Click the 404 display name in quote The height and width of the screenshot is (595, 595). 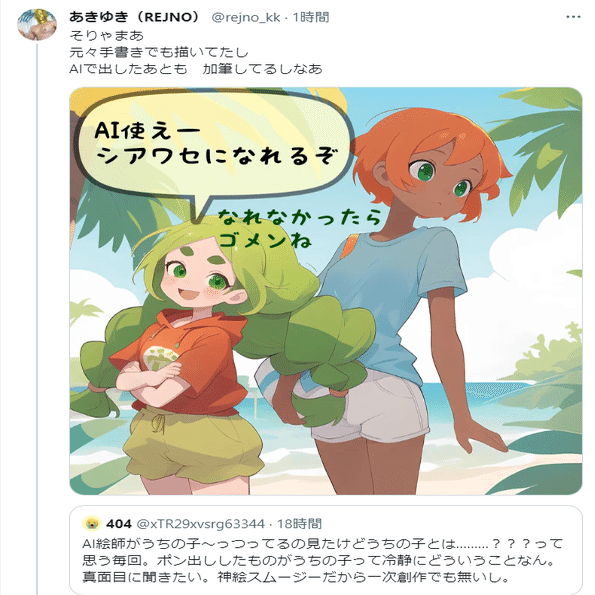(119, 524)
